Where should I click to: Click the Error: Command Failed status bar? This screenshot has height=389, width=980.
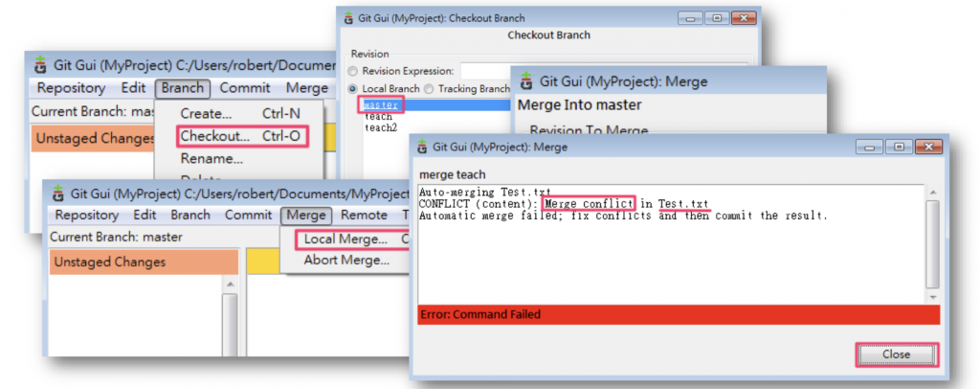[679, 314]
